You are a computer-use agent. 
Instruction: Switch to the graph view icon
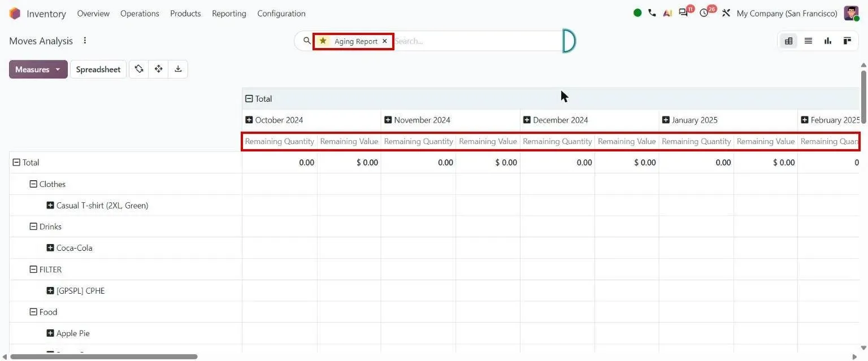click(828, 41)
